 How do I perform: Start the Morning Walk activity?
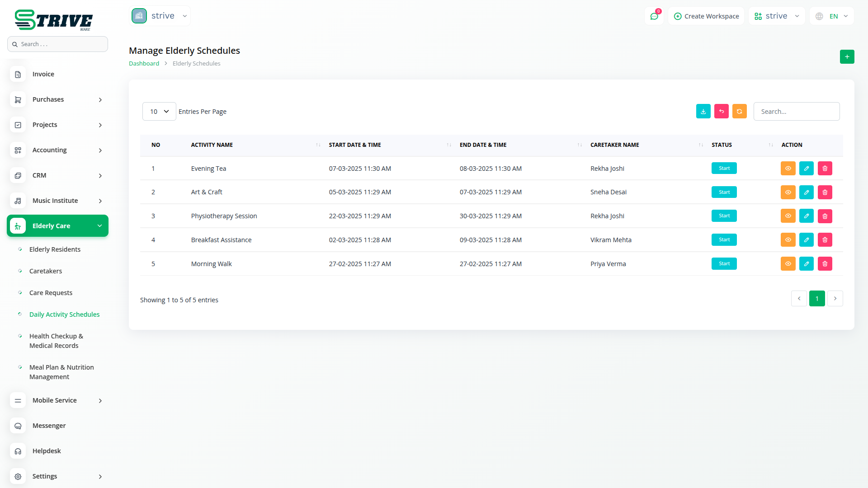(724, 264)
